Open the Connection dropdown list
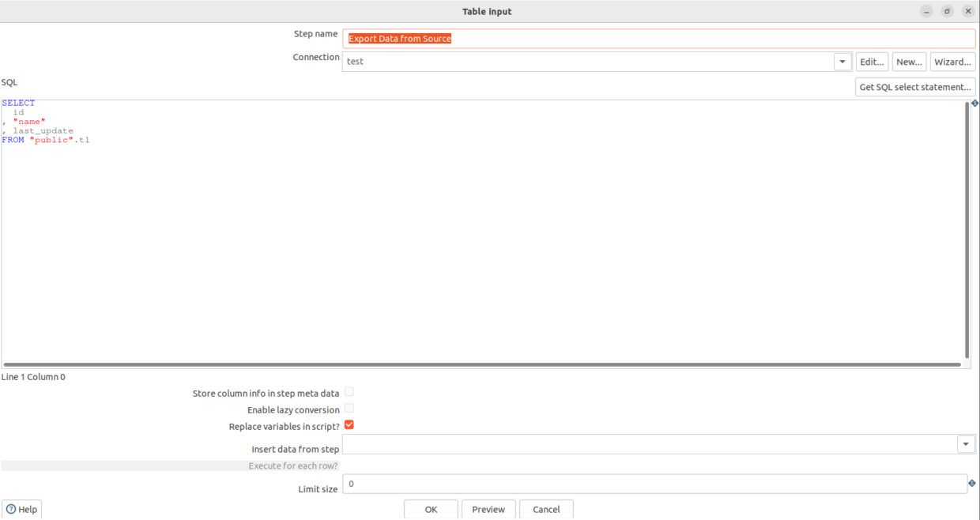The image size is (980, 520). 842,61
